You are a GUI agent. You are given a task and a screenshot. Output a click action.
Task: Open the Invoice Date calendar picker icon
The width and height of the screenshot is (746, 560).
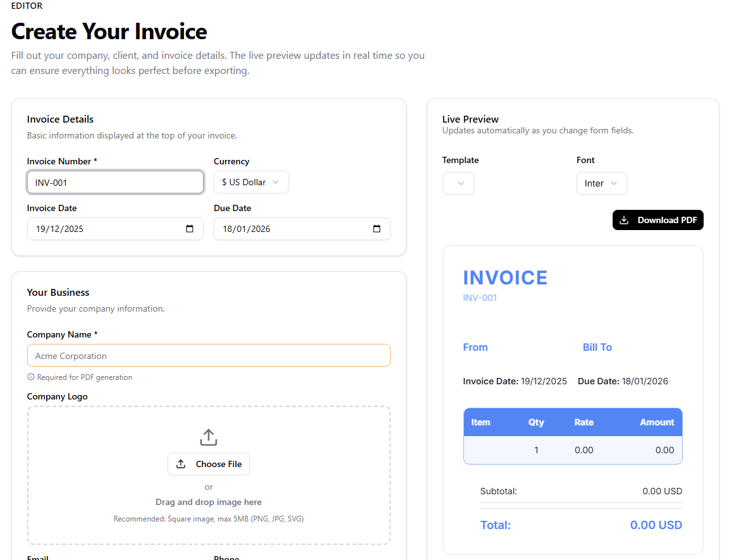[x=189, y=229]
